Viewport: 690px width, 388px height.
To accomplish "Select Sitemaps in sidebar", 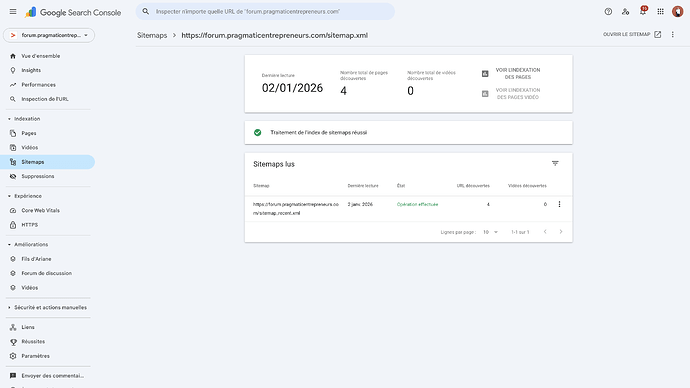I will tap(48, 162).
